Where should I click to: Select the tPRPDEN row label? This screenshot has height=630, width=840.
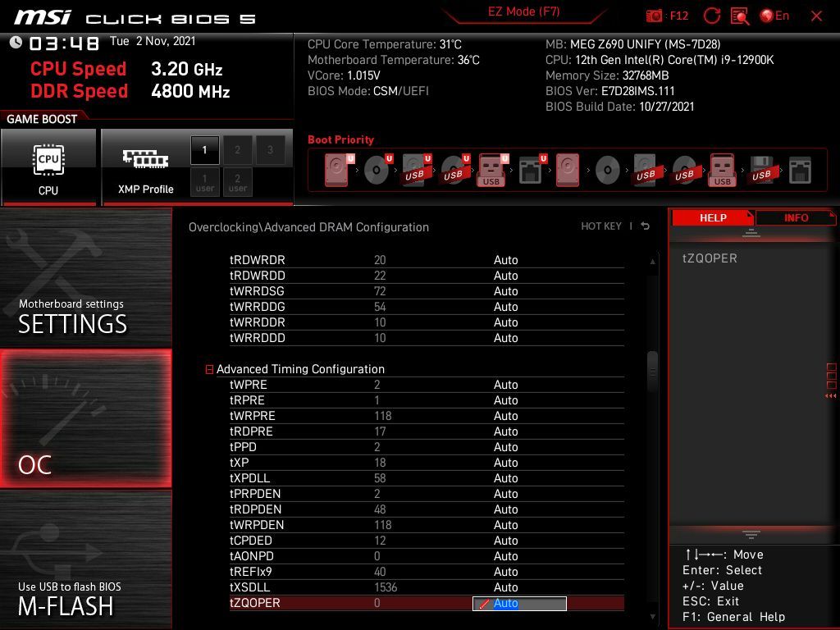coord(255,493)
